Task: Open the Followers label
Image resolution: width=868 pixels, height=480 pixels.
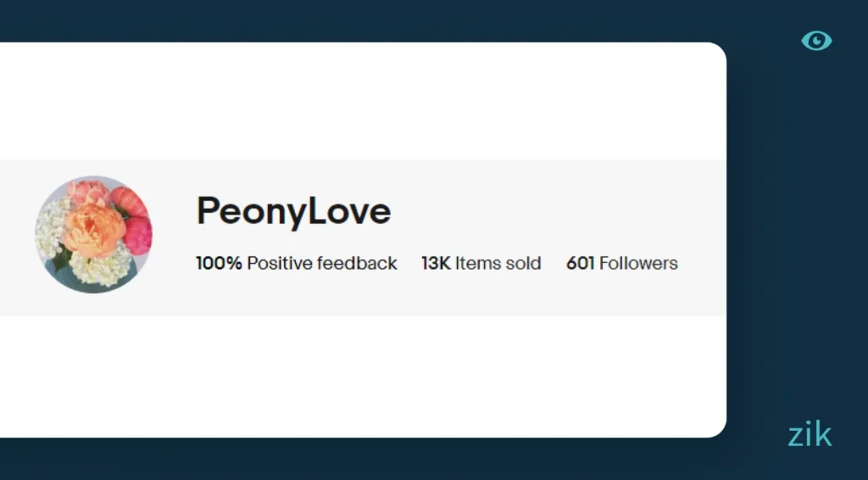Action: click(x=638, y=263)
